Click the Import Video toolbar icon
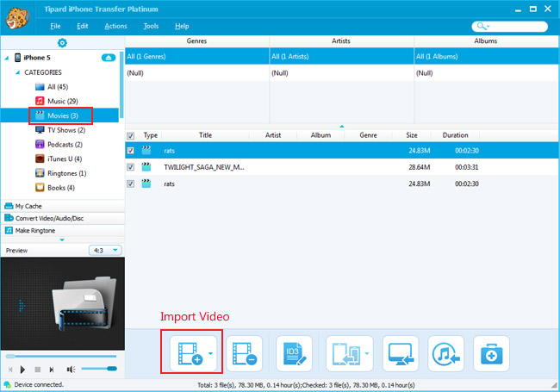This screenshot has height=392, width=560. point(190,353)
